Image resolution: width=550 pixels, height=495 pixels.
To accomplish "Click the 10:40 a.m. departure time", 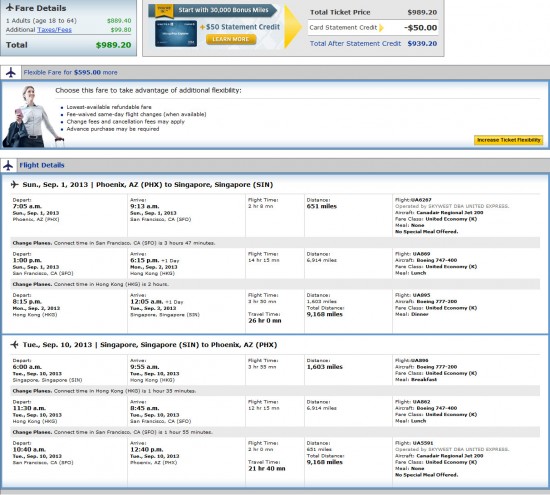I will (29, 450).
